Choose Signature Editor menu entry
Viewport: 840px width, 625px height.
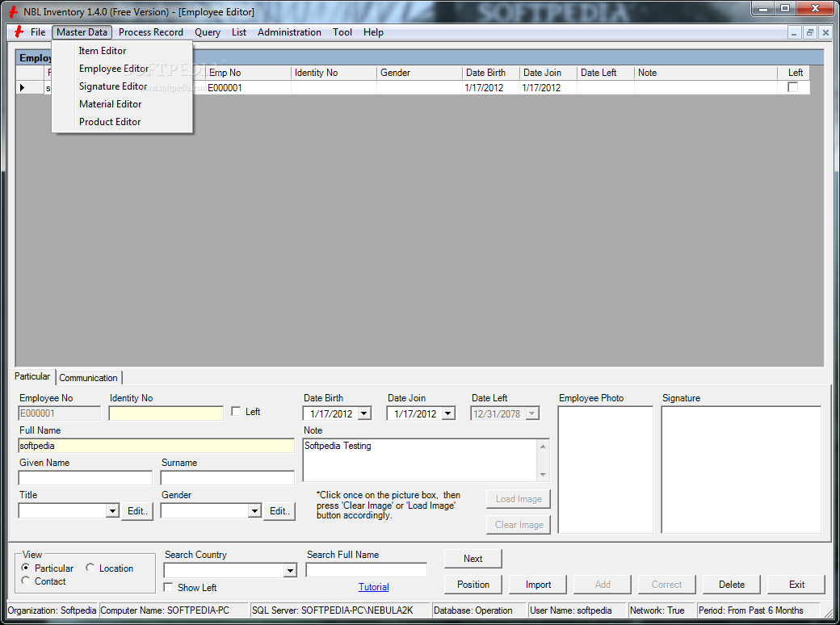122,86
